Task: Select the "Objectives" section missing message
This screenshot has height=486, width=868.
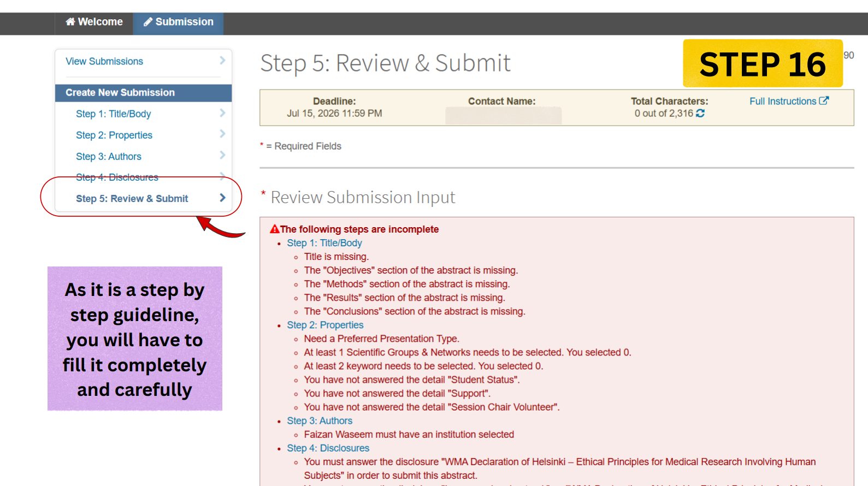Action: coord(411,270)
